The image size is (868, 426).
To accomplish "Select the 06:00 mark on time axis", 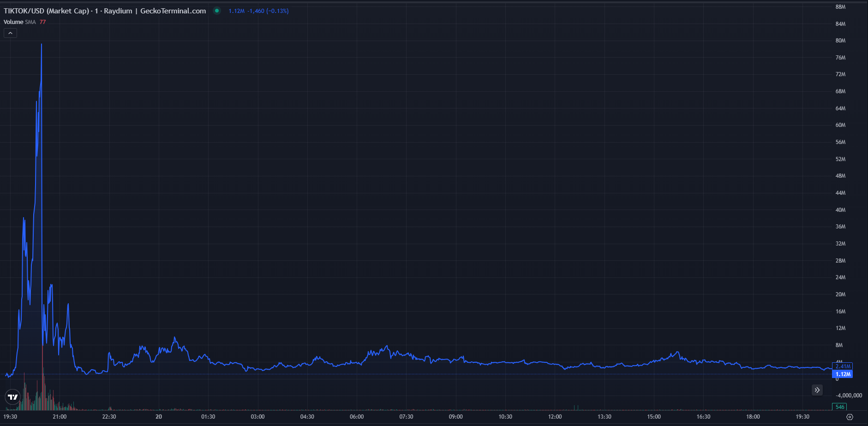I will [x=357, y=417].
